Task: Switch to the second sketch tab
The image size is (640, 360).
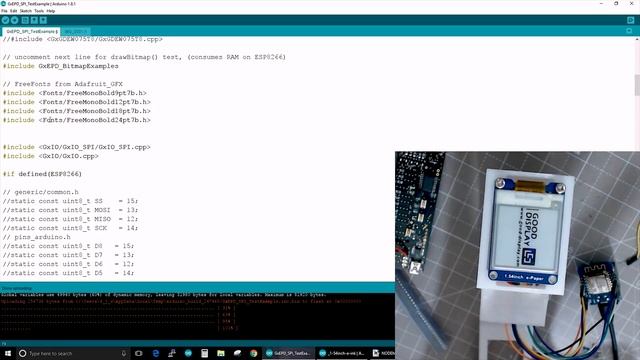Action: coord(76,31)
